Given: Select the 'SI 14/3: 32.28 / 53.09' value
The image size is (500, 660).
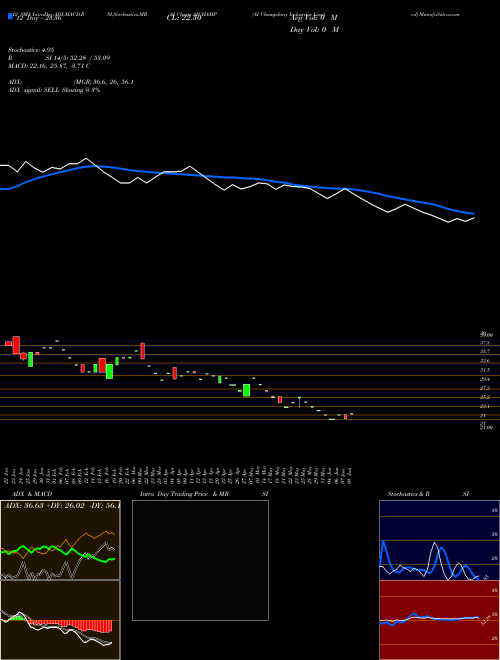Looking at the screenshot, I should (78, 58).
